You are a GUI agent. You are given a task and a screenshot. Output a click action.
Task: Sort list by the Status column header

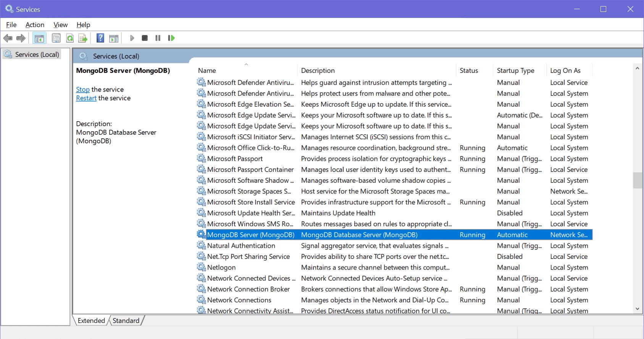tap(469, 71)
